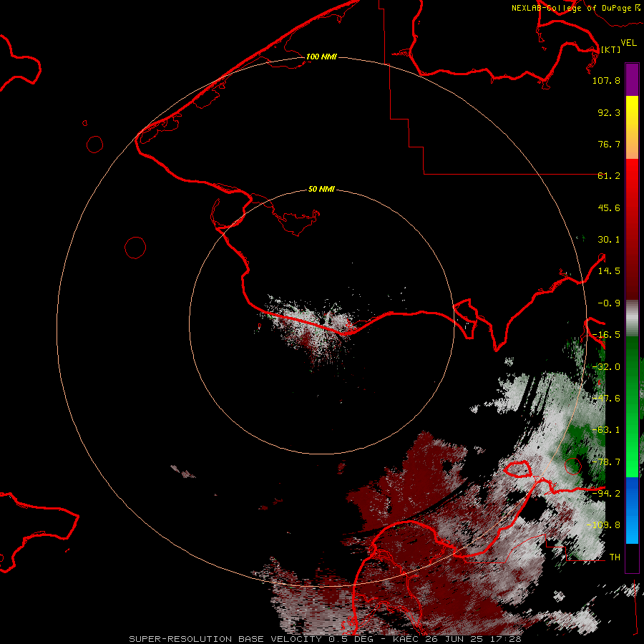
Task: Click the SUPER-RESOLUTION BASE VELOCITY caption text
Action: pyautogui.click(x=225, y=639)
